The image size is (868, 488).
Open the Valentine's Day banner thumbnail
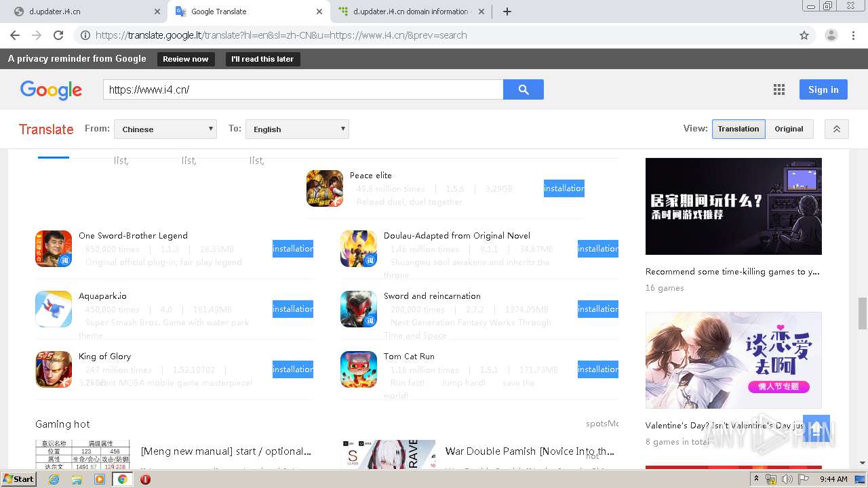tap(734, 360)
